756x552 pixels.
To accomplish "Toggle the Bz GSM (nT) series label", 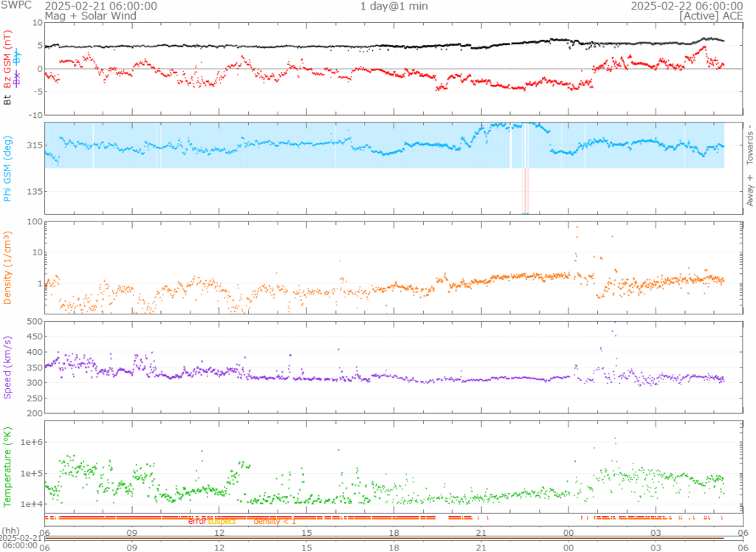I will [7, 60].
